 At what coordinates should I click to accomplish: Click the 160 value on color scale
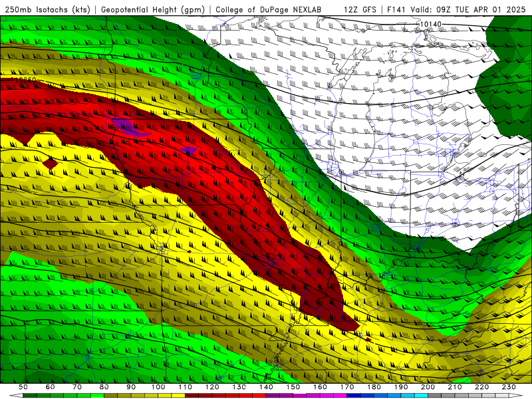click(x=320, y=387)
